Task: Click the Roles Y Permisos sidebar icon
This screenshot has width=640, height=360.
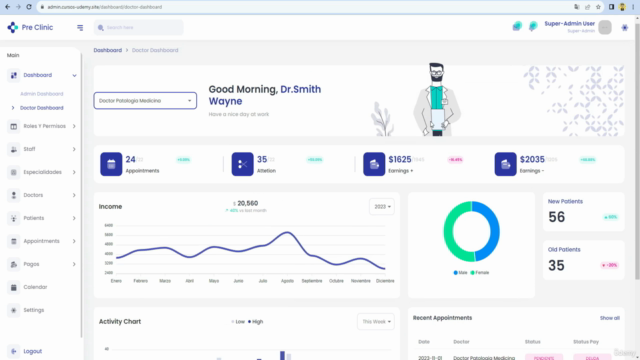Action: (13, 126)
